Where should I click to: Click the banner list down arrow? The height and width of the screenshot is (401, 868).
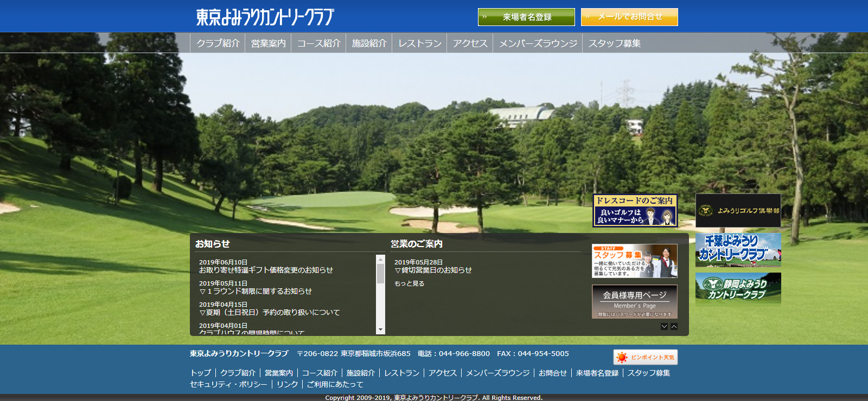click(664, 326)
